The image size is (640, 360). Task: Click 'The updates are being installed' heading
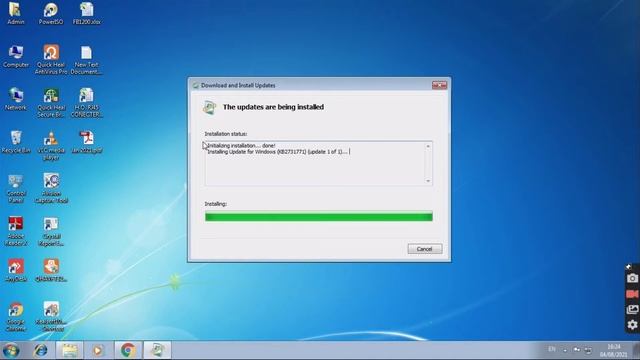click(273, 107)
